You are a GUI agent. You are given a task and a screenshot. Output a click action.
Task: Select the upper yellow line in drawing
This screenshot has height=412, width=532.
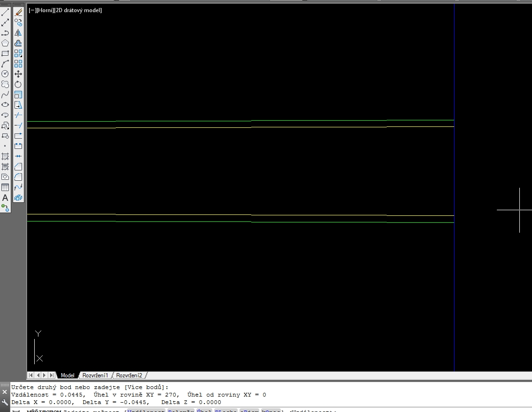[x=240, y=127]
